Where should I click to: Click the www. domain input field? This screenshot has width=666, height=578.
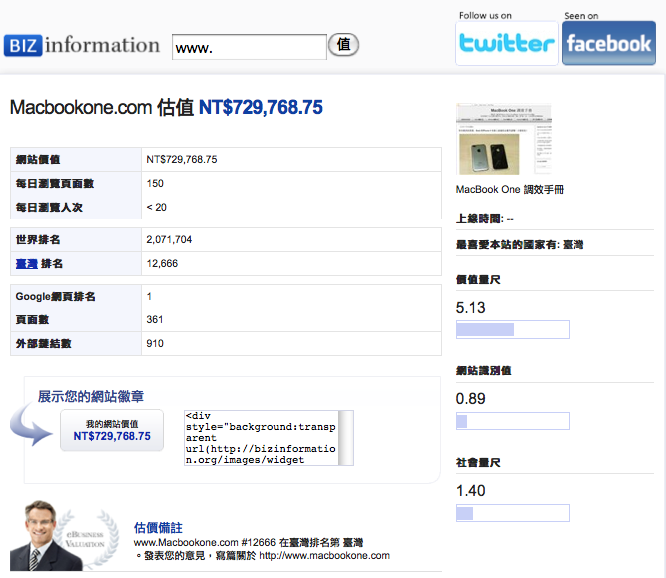[x=249, y=47]
